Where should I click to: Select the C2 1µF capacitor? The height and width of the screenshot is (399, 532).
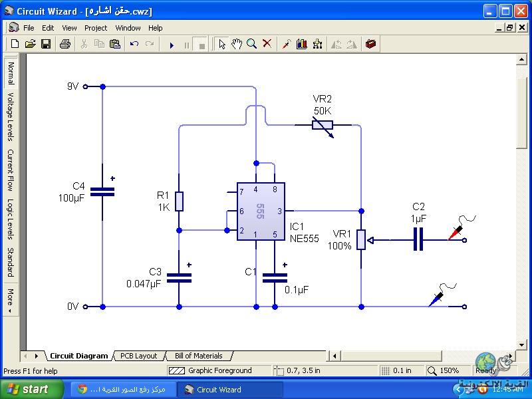[x=418, y=239]
